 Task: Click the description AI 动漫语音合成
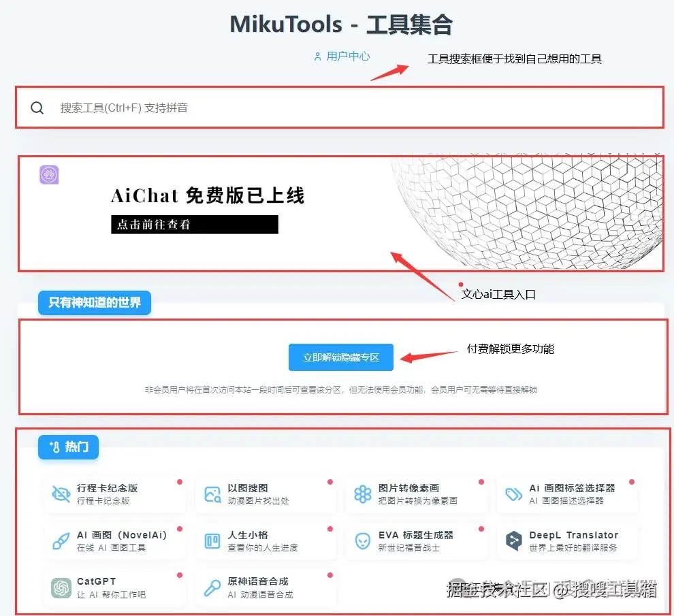point(261,594)
